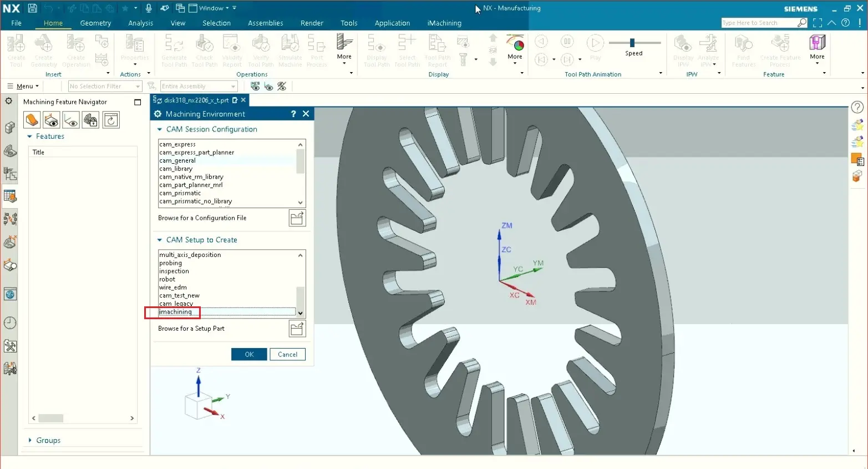Viewport: 868px width, 469px height.
Task: Collapse the Features section
Action: (30, 137)
